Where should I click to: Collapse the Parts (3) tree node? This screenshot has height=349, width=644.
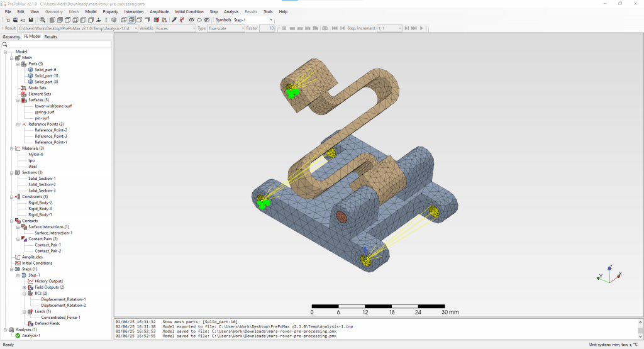[18, 64]
